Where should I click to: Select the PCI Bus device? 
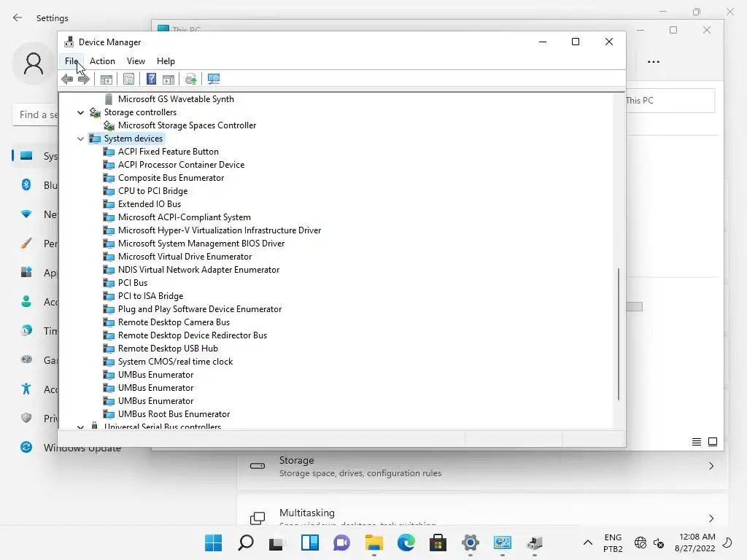pos(133,283)
